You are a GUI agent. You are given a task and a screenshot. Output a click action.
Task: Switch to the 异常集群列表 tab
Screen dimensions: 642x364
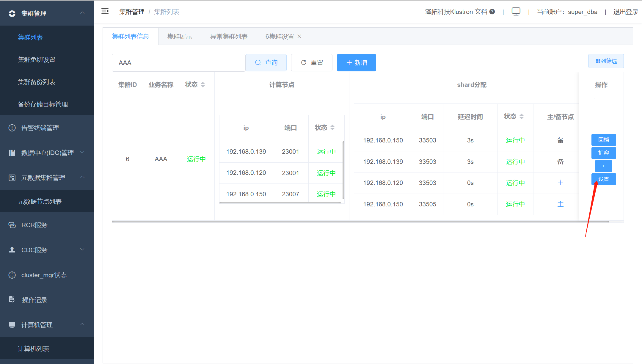229,36
